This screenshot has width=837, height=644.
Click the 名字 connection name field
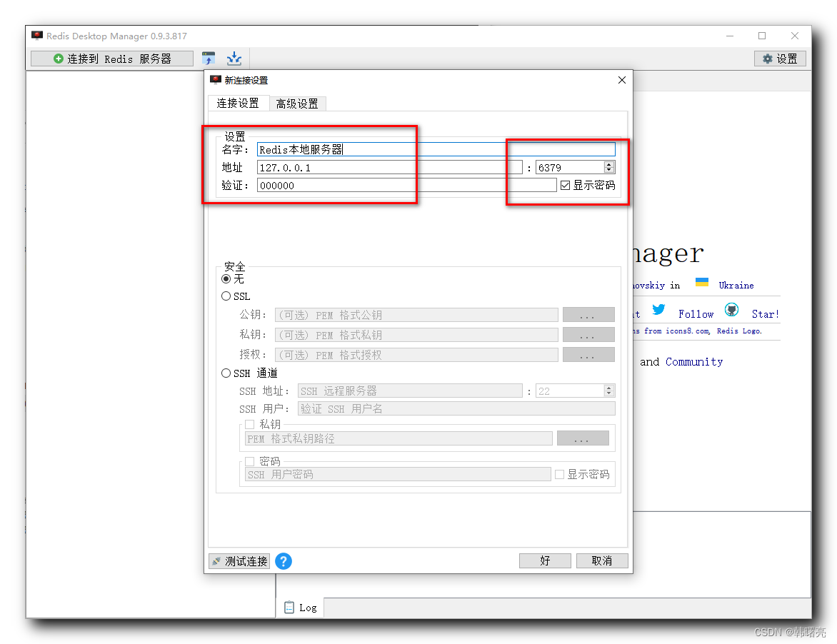pyautogui.click(x=436, y=149)
